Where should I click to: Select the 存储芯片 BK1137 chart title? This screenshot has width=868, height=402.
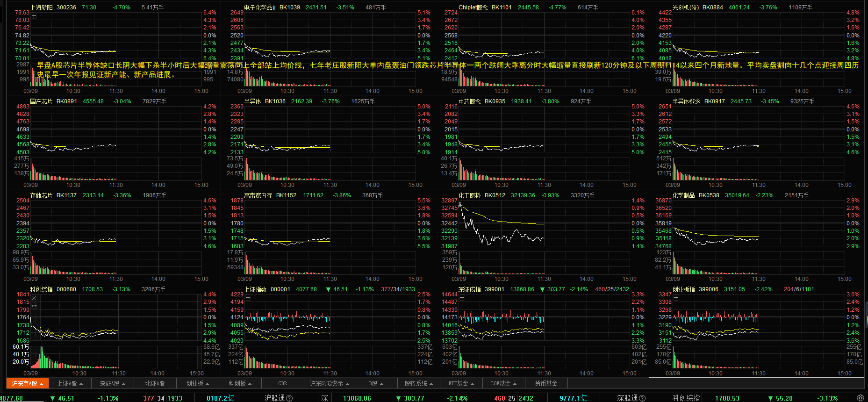pos(53,195)
